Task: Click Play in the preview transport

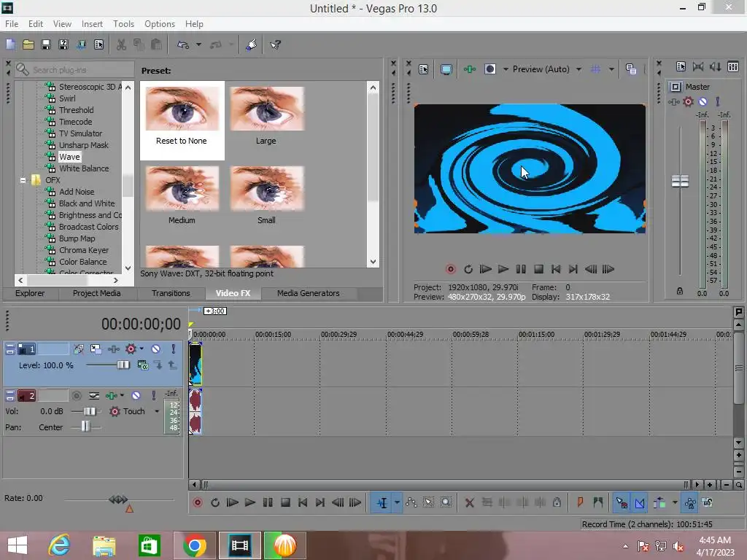Action: click(x=503, y=269)
